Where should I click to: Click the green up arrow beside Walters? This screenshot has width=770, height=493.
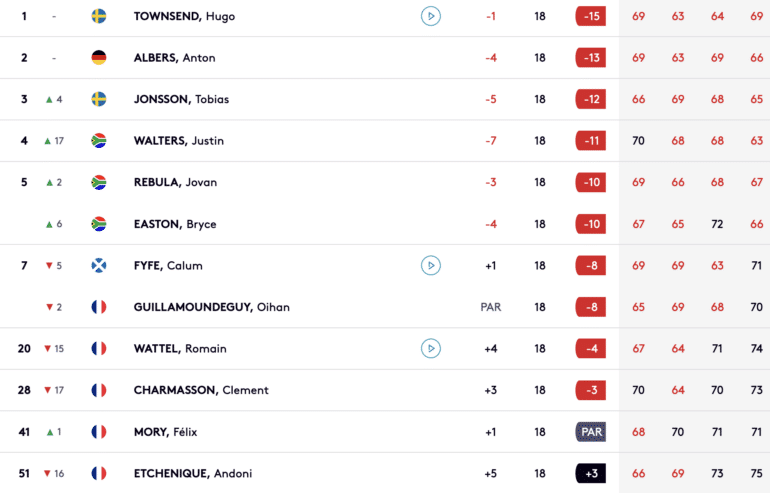tap(48, 141)
